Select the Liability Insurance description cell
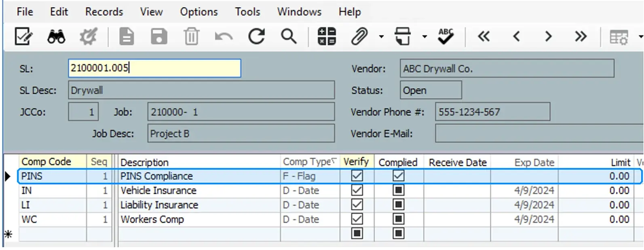644x250 pixels. 199,205
